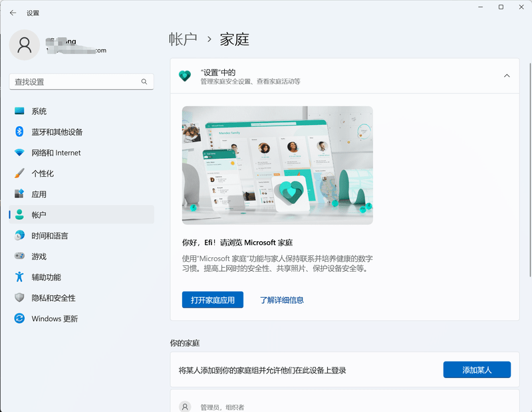Click the Wi-Fi network icon
Image resolution: width=532 pixels, height=412 pixels.
[x=19, y=153]
